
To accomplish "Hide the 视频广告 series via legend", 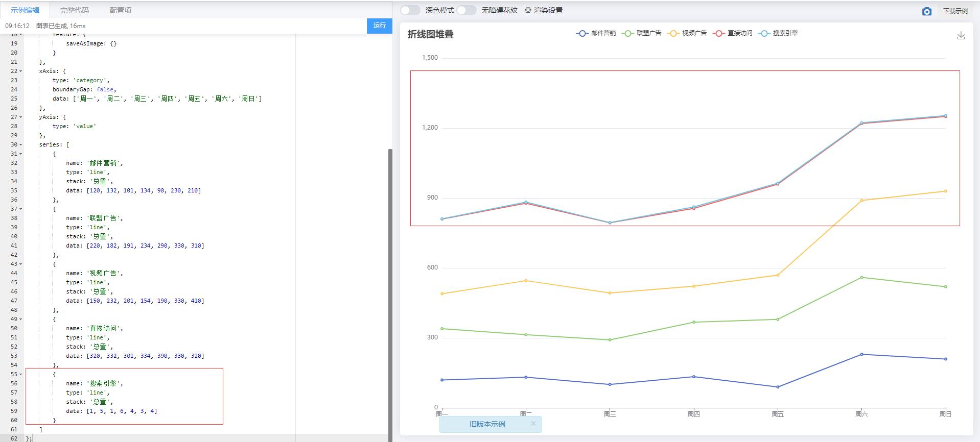I will coord(687,33).
